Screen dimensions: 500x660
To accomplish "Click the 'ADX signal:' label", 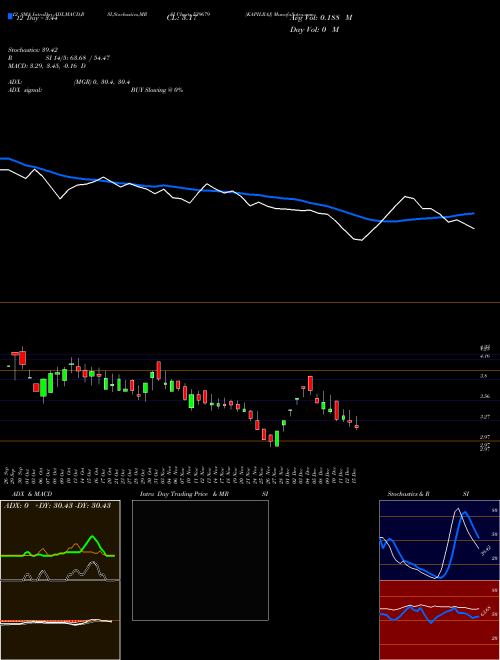I will click(x=25, y=90).
